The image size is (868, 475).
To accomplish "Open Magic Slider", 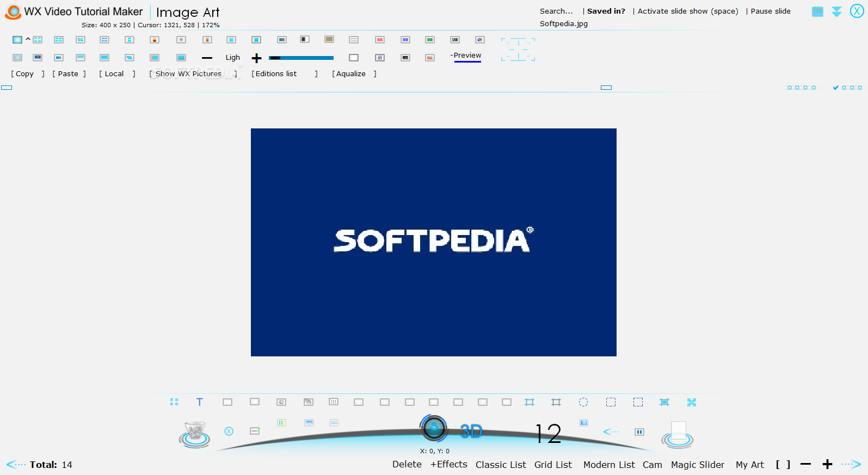I will 698,465.
